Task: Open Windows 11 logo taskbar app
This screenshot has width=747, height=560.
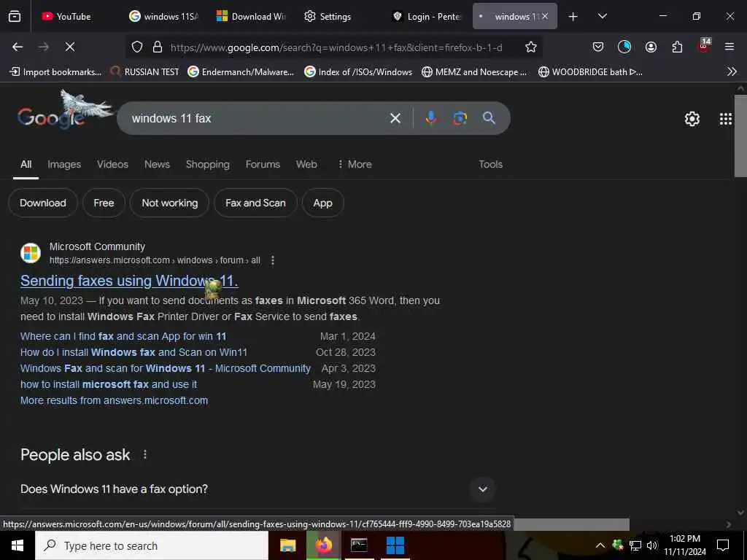Action: [395, 545]
